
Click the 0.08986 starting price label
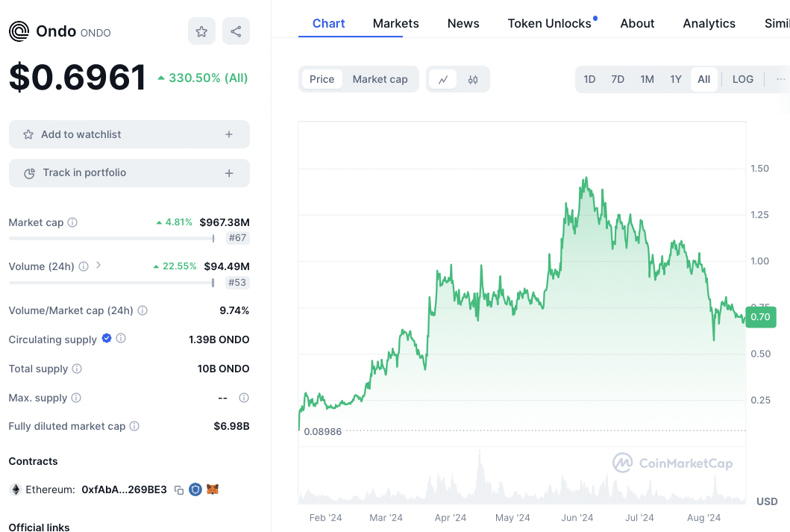pos(322,432)
